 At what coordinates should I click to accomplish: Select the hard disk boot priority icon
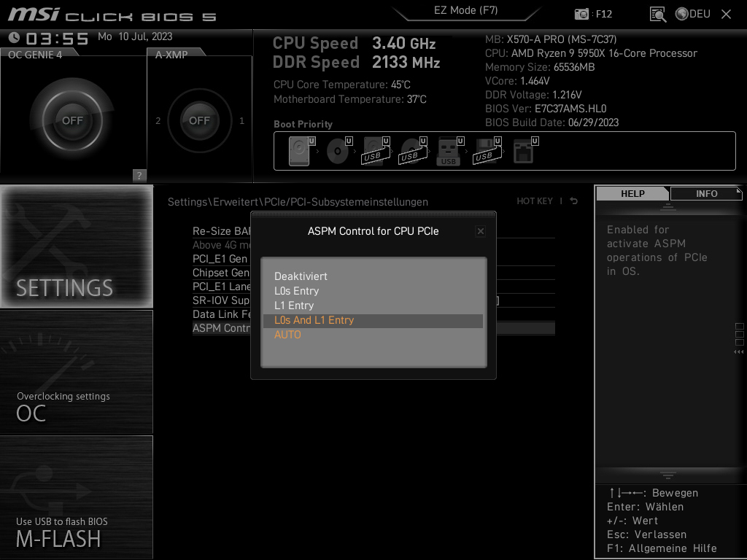(x=301, y=151)
